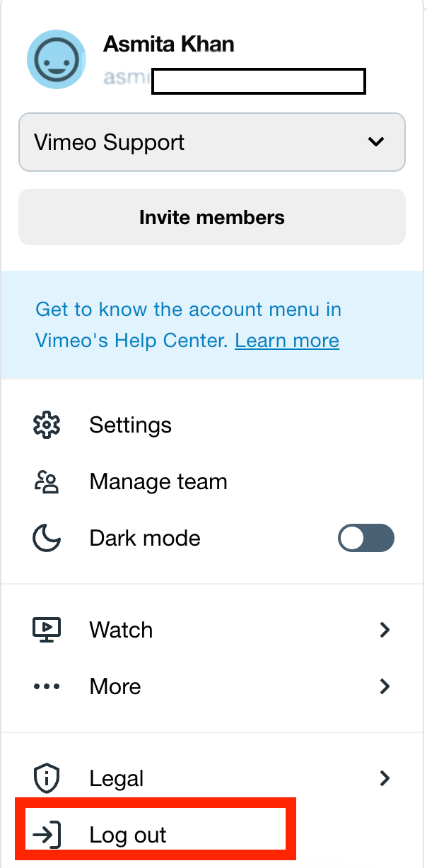Select the Watch screen icon
427x868 pixels.
pyautogui.click(x=46, y=630)
